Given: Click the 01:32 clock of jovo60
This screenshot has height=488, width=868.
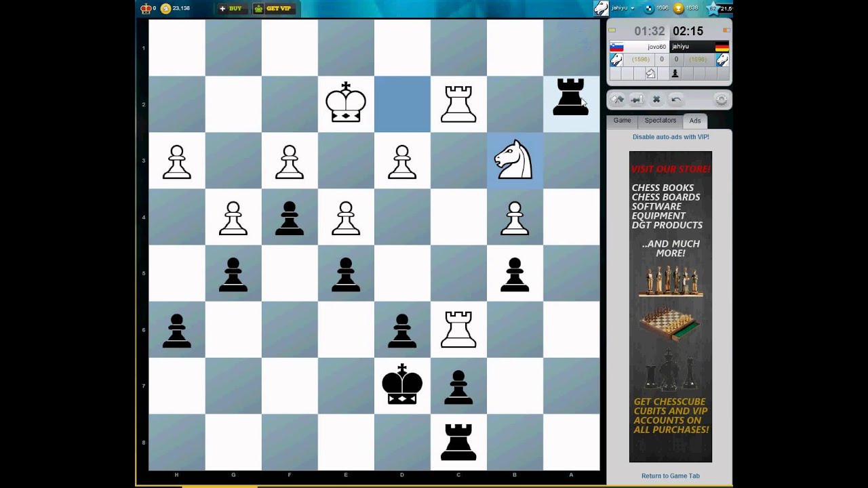Looking at the screenshot, I should (x=649, y=31).
